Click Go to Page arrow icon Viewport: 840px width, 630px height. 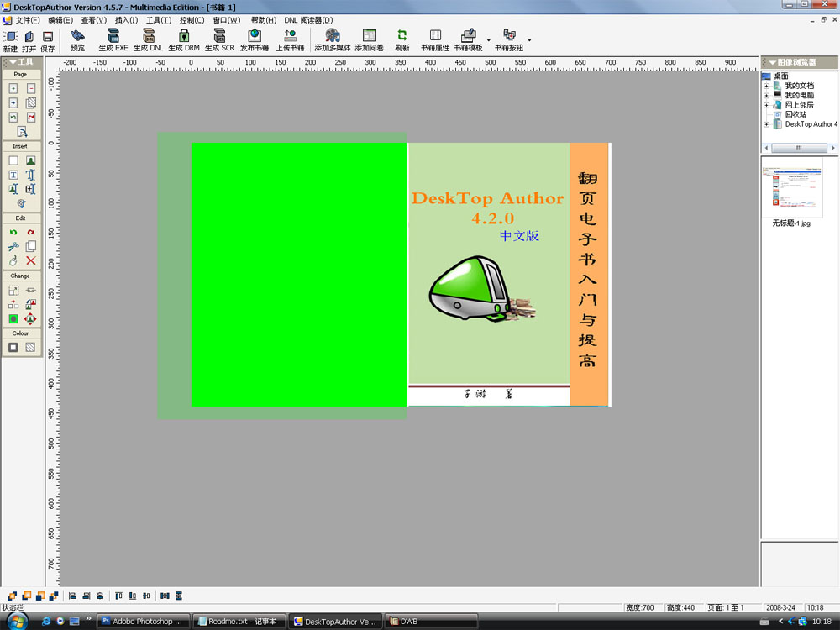(13, 102)
